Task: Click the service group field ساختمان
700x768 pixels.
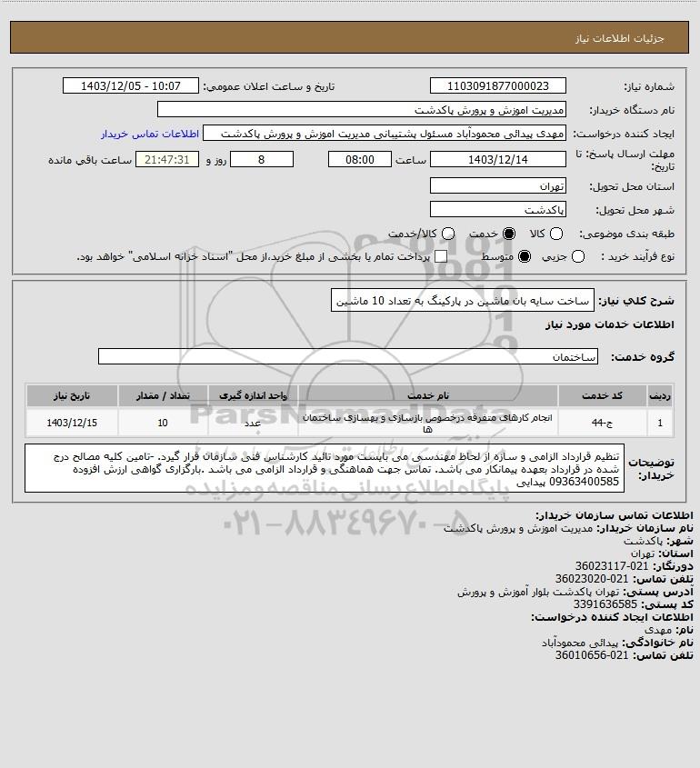Action: (x=348, y=356)
